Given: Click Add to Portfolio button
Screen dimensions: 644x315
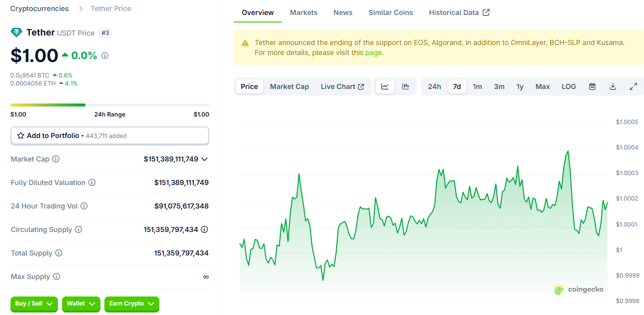Looking at the screenshot, I should coord(109,135).
